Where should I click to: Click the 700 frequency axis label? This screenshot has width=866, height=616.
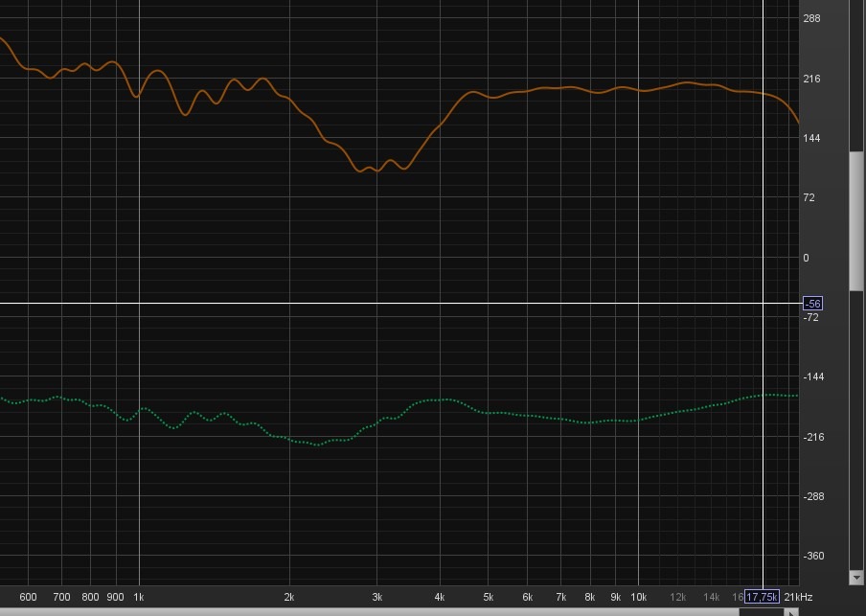(x=61, y=597)
